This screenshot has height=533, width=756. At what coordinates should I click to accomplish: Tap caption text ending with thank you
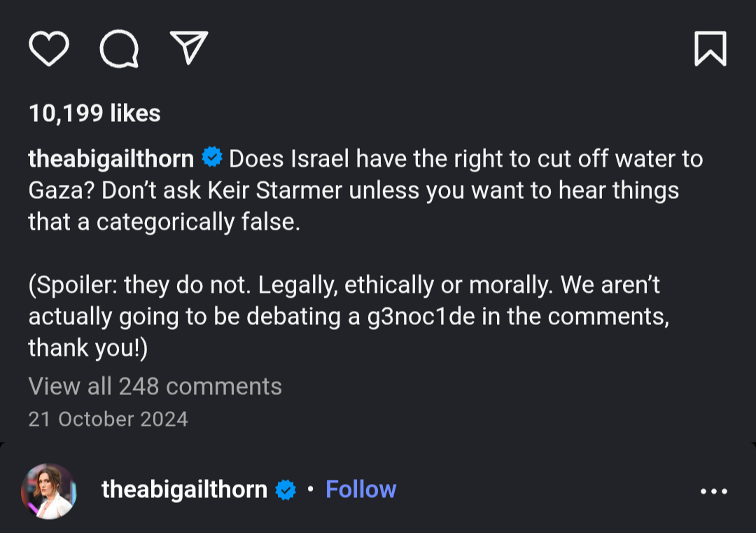click(x=87, y=348)
